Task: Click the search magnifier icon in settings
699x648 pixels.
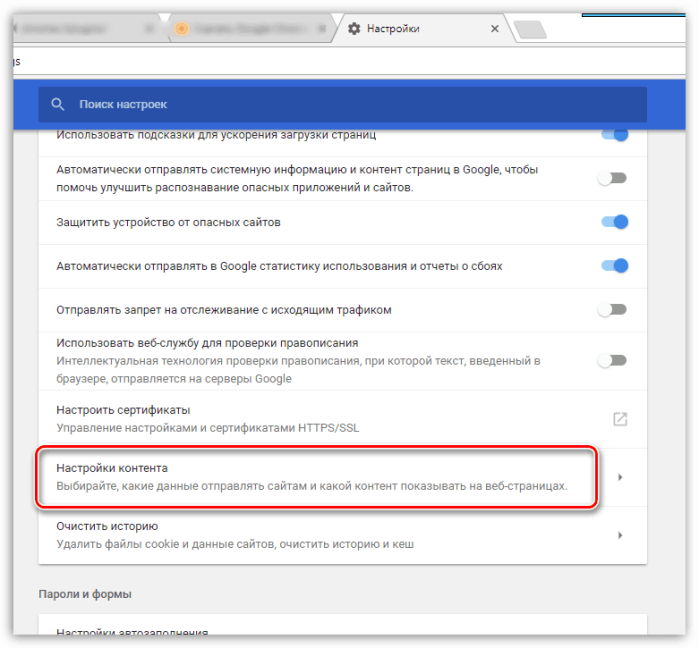Action: tap(58, 104)
